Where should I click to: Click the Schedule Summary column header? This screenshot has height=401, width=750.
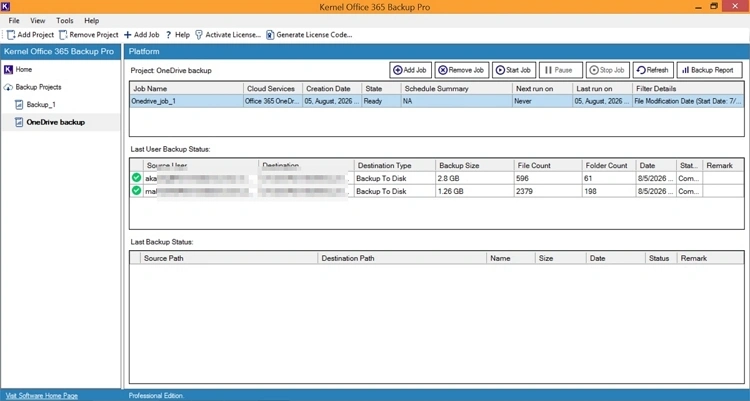tap(456, 89)
